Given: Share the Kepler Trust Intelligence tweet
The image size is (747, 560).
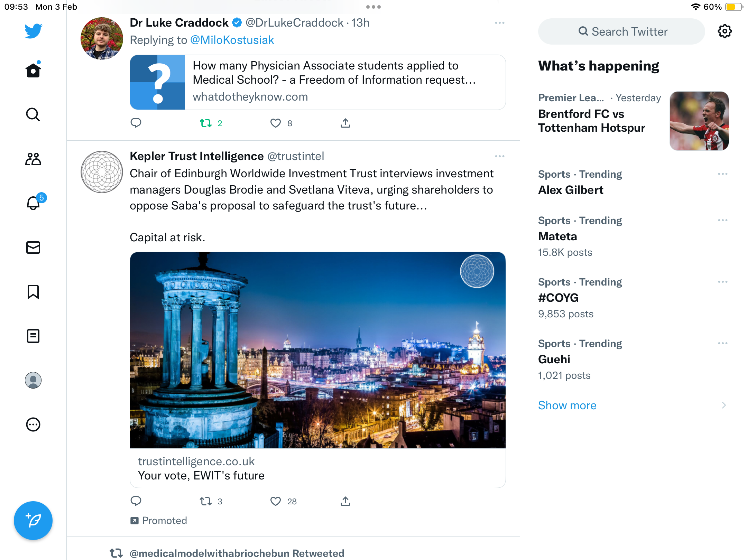Looking at the screenshot, I should (x=345, y=501).
